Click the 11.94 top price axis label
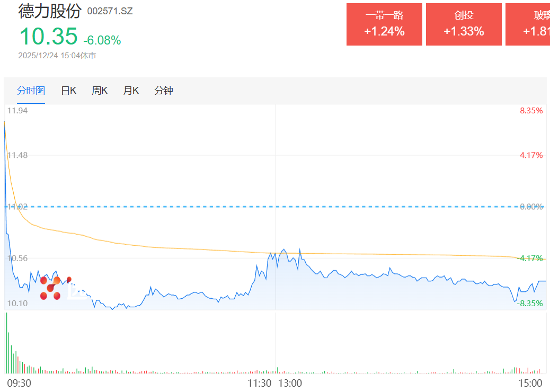 [x=17, y=110]
